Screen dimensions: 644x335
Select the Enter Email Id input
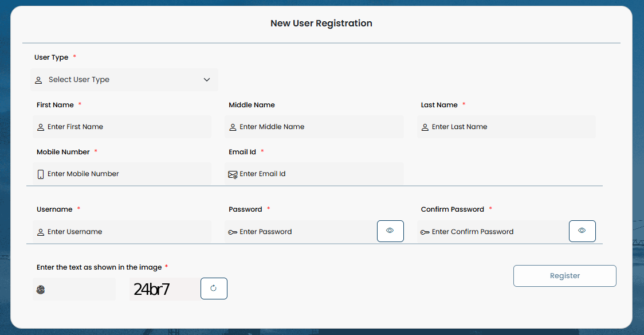[320, 174]
